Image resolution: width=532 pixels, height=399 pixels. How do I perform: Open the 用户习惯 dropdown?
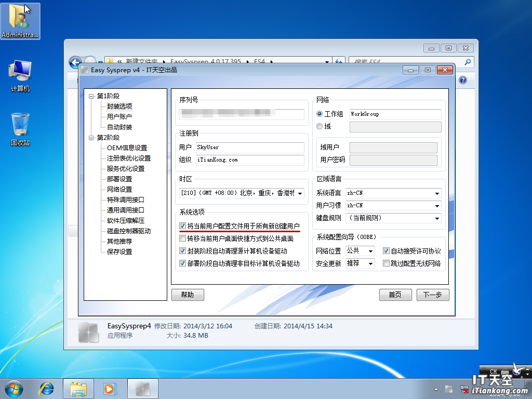click(437, 206)
